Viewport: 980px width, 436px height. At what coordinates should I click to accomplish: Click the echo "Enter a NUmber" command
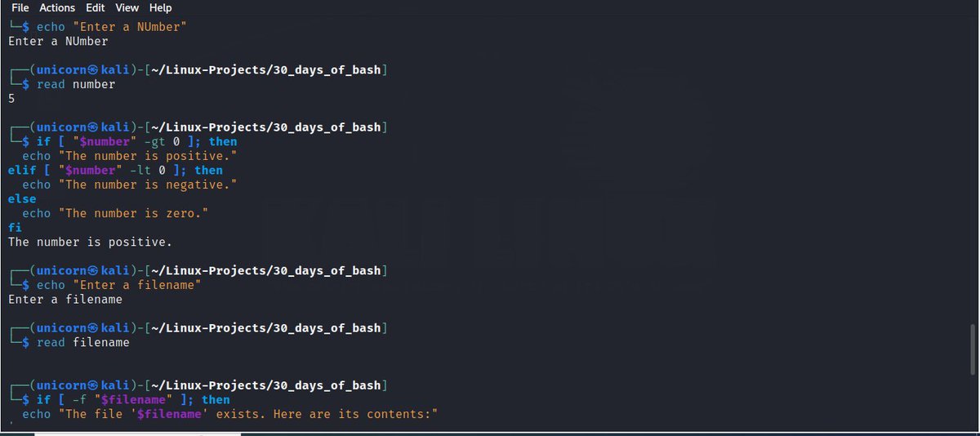tap(112, 27)
